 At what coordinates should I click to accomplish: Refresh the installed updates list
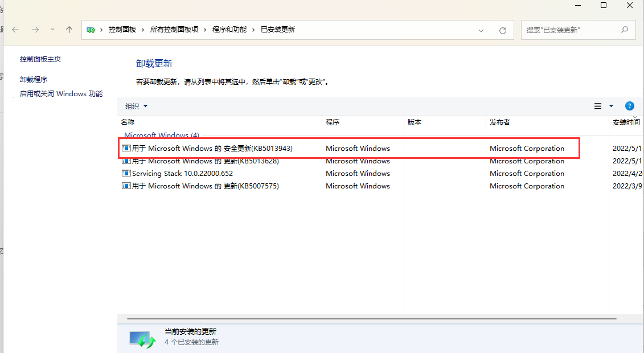(503, 30)
